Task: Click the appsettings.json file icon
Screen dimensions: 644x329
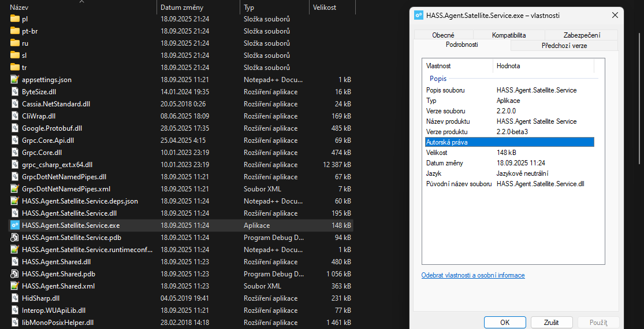Action: point(15,79)
